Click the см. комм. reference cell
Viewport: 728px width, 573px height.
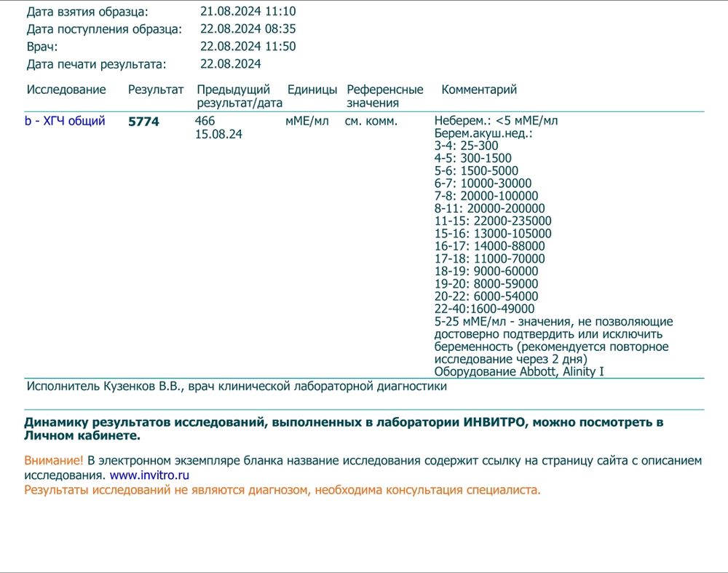tap(371, 122)
